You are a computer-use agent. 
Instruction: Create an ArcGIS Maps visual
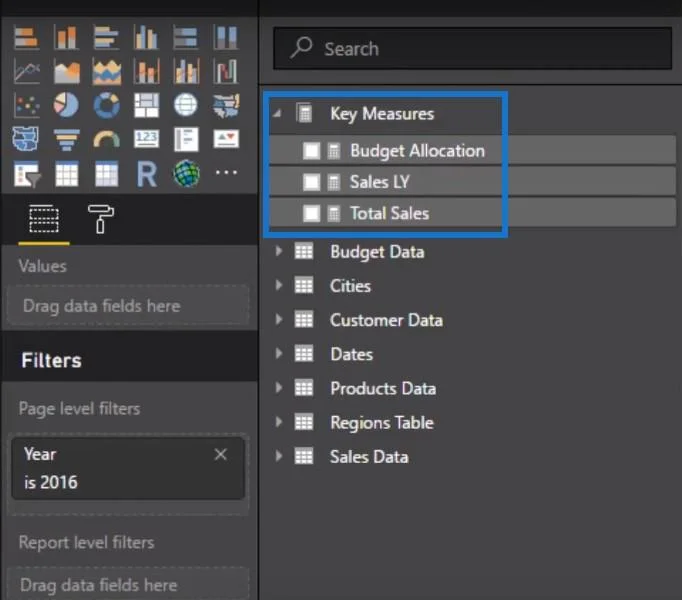[x=187, y=174]
